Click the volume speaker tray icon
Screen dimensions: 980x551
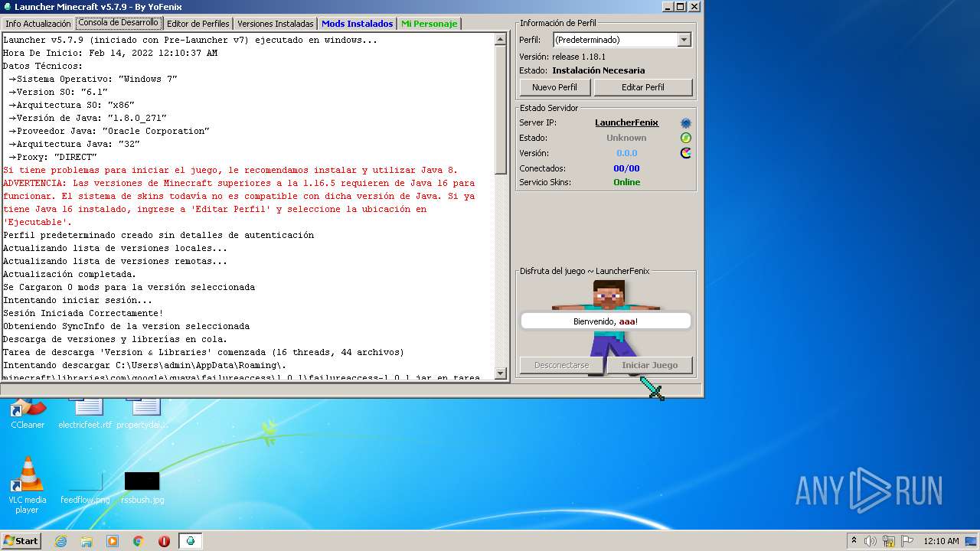coord(871,541)
